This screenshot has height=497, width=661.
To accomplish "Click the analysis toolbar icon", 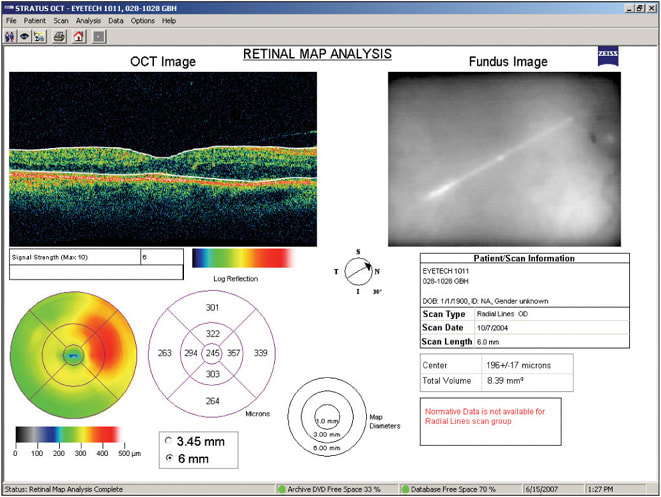I will click(39, 37).
